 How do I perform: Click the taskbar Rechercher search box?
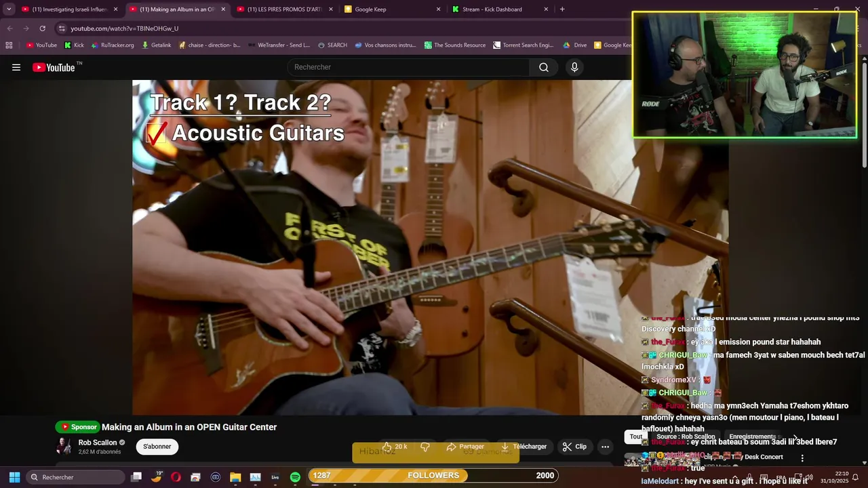point(75,477)
